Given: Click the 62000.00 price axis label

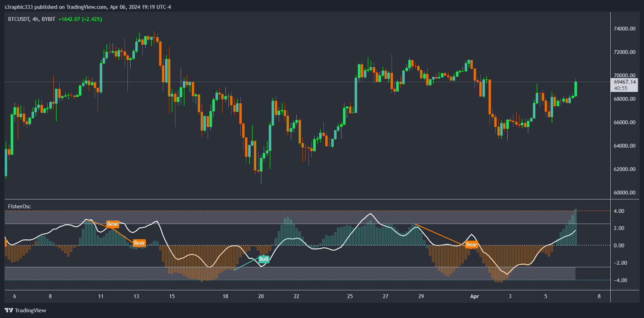Looking at the screenshot, I should tap(625, 169).
